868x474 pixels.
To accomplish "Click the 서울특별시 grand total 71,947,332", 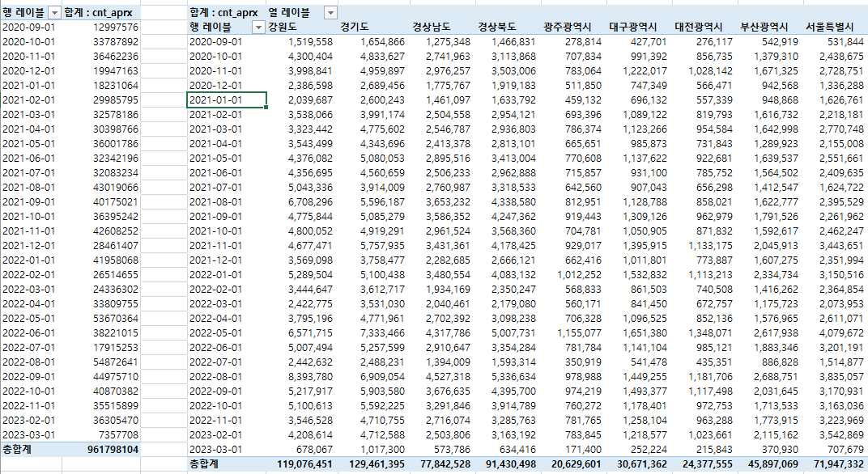I will click(839, 464).
